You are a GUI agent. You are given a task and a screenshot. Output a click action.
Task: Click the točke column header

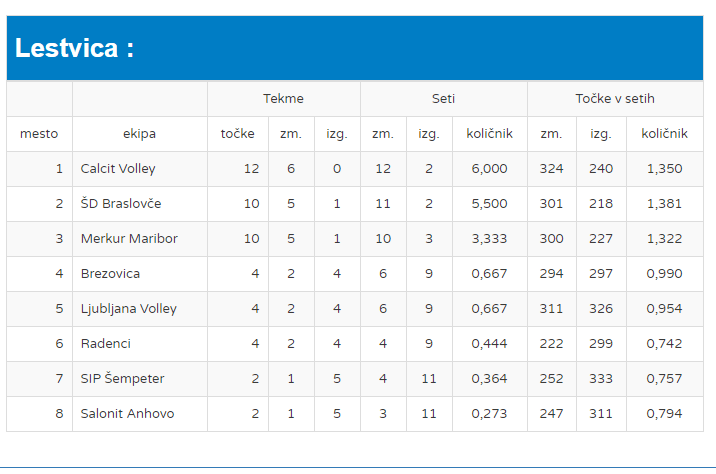[238, 133]
